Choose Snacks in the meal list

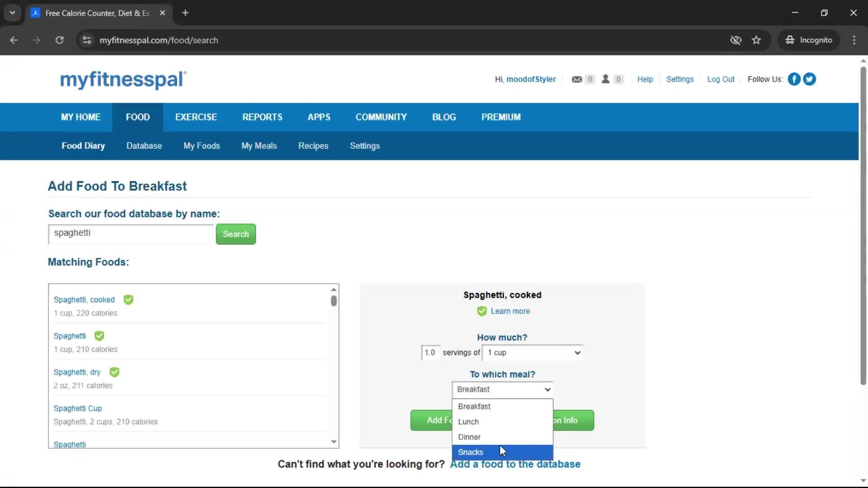coord(502,452)
